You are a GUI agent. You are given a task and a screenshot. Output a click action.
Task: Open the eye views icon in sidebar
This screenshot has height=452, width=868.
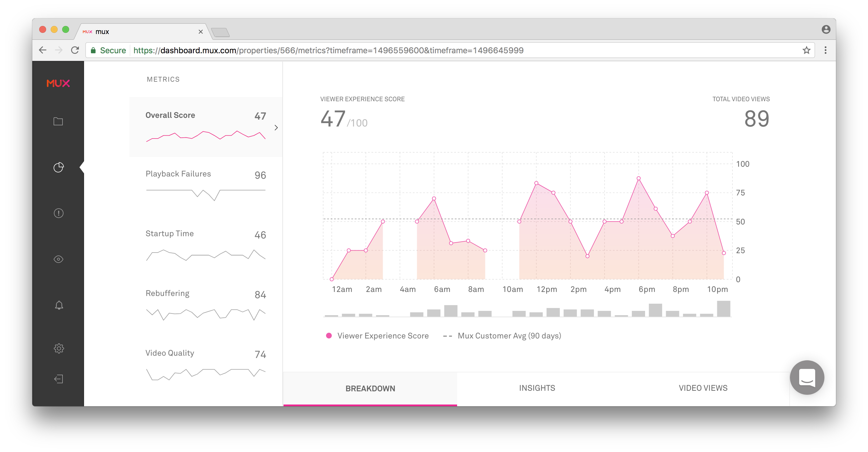59,259
